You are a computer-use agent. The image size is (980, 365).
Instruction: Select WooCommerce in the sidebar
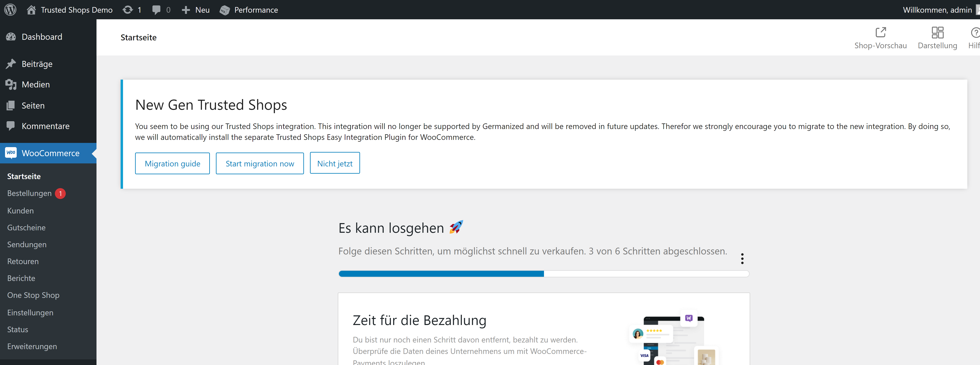point(48,153)
